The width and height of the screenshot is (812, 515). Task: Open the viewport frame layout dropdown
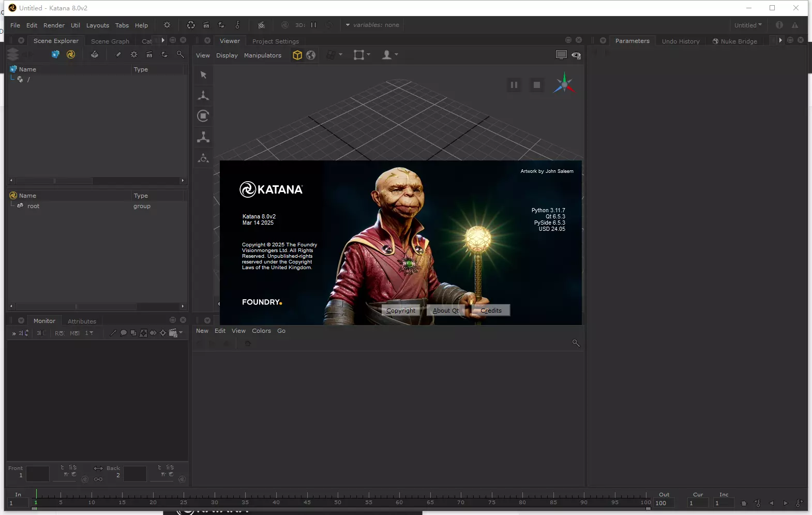pos(362,55)
